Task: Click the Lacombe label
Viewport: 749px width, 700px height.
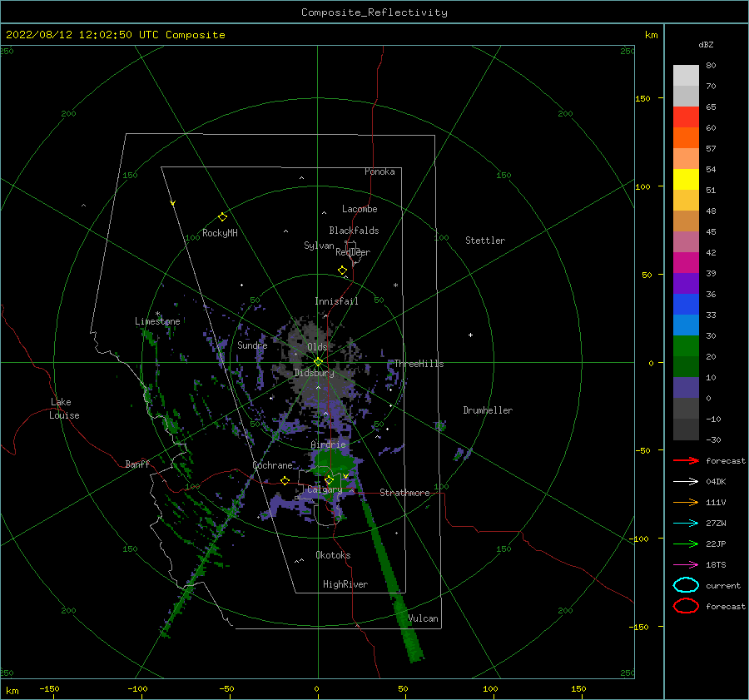Action: coord(360,209)
